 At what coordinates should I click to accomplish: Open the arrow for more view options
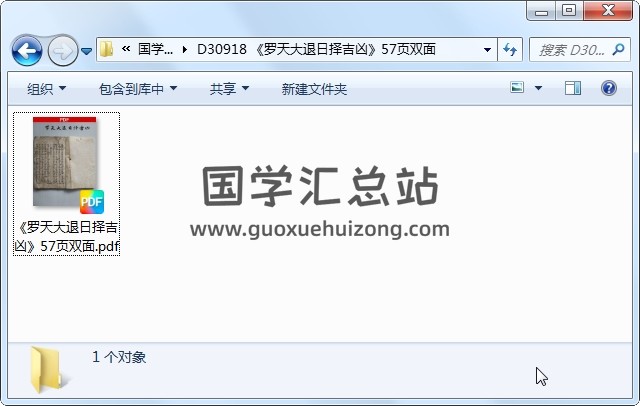tap(538, 88)
